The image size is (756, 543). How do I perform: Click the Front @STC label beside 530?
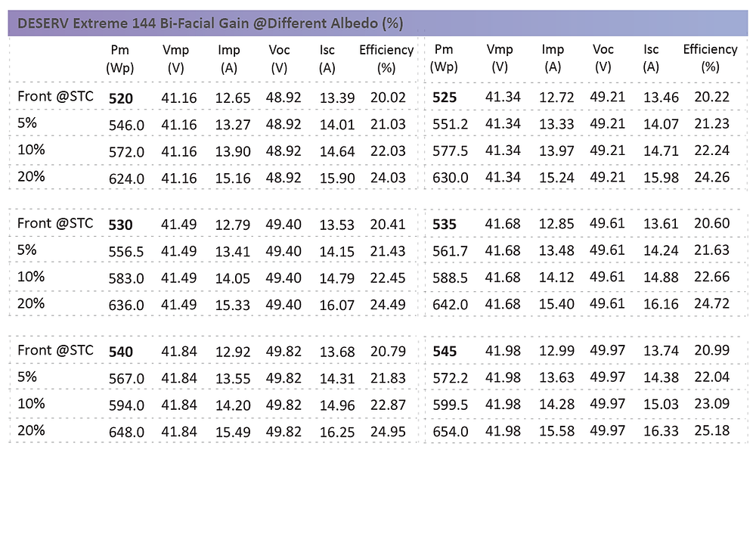55,224
